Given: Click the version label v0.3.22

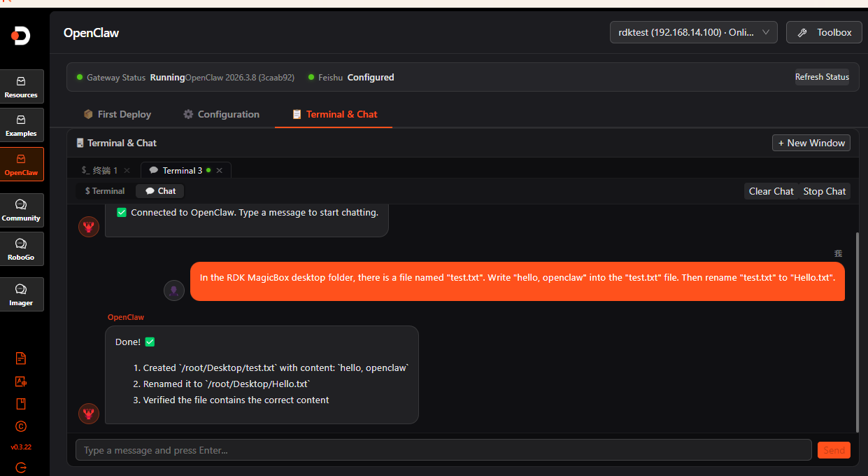Looking at the screenshot, I should click(x=21, y=447).
